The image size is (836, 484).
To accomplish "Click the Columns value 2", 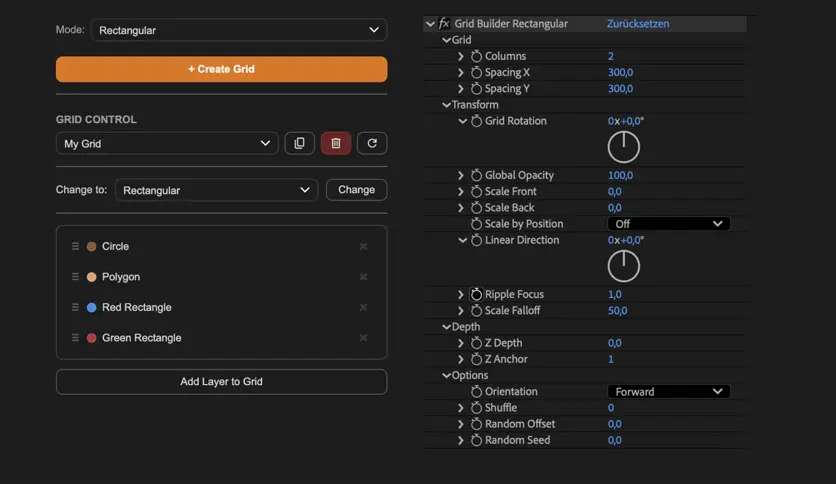I will [611, 56].
